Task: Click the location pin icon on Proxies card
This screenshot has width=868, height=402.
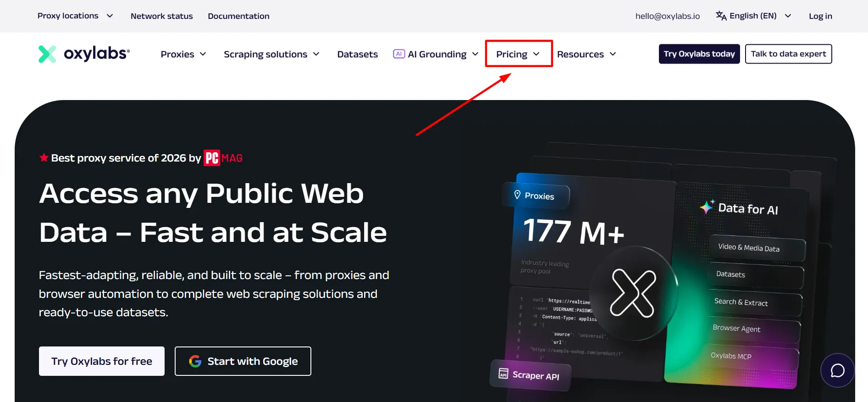Action: (517, 195)
